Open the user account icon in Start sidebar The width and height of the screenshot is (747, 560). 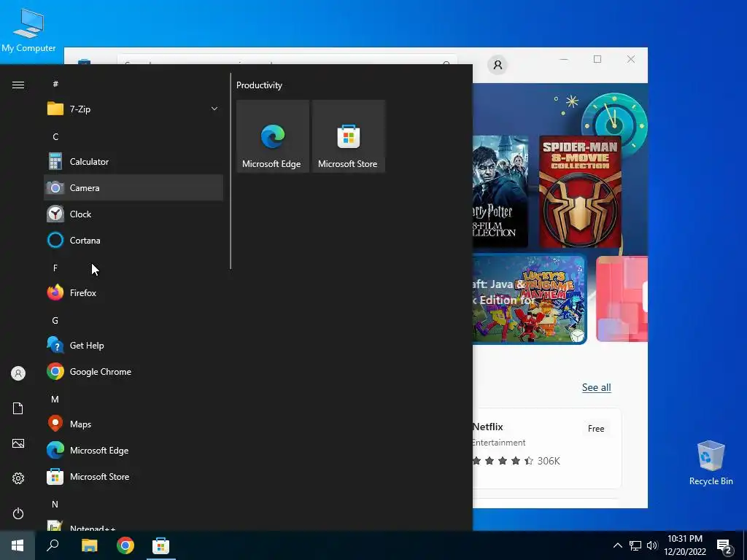18,373
